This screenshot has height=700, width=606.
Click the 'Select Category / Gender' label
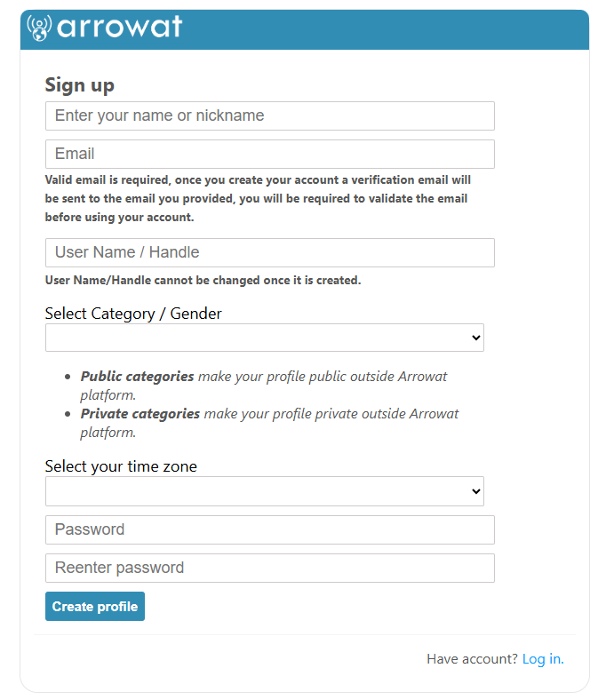(133, 314)
